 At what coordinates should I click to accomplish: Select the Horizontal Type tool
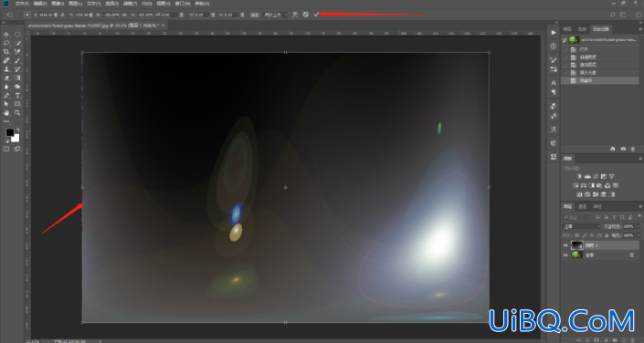tap(17, 96)
